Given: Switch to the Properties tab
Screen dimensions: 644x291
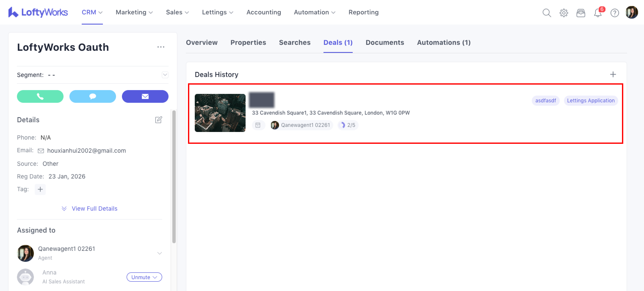Looking at the screenshot, I should tap(248, 43).
